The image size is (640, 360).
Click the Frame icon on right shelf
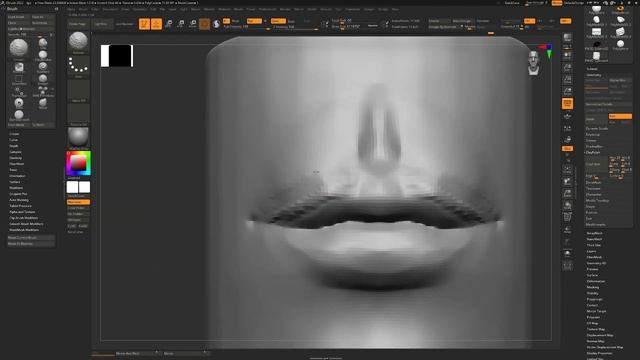point(567,169)
